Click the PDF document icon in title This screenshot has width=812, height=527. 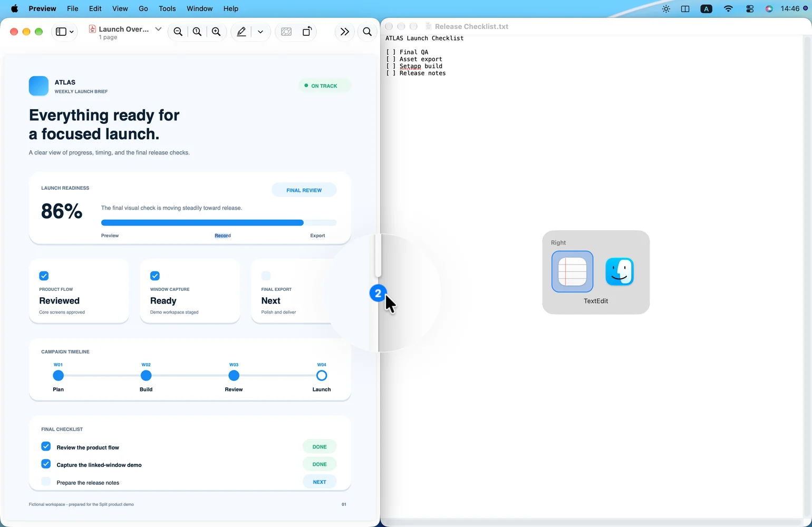point(92,29)
